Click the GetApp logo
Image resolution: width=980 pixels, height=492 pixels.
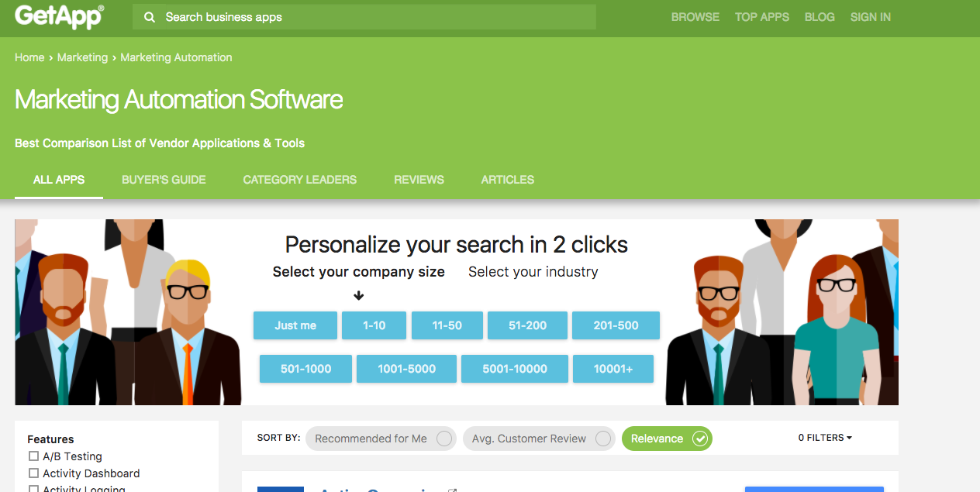coord(59,16)
